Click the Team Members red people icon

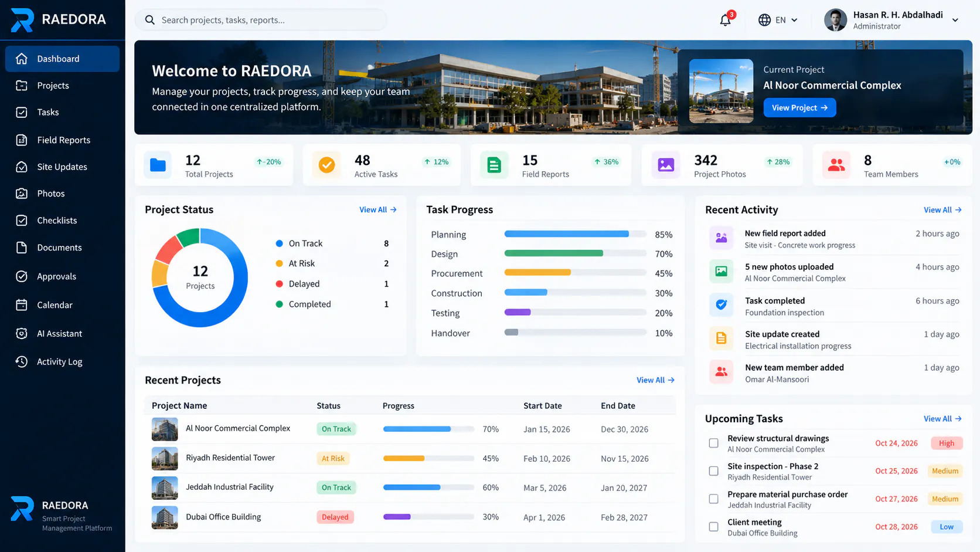pyautogui.click(x=836, y=165)
